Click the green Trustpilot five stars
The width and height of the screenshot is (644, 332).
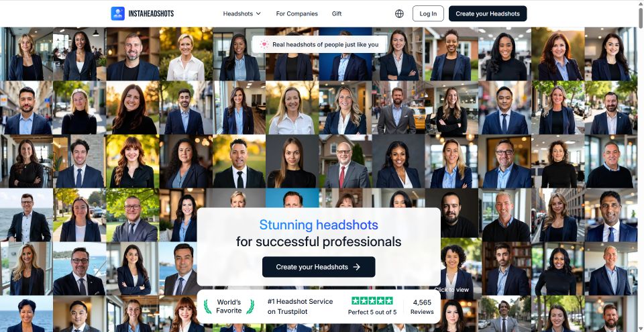point(372,300)
